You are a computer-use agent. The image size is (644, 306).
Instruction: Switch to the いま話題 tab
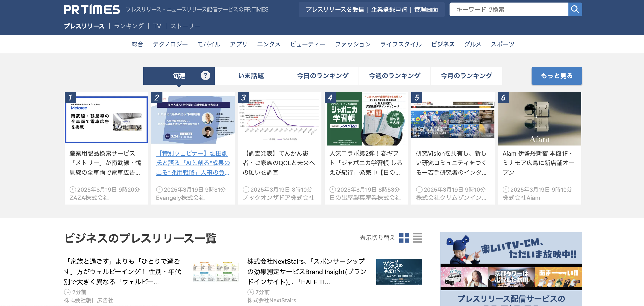click(x=251, y=76)
